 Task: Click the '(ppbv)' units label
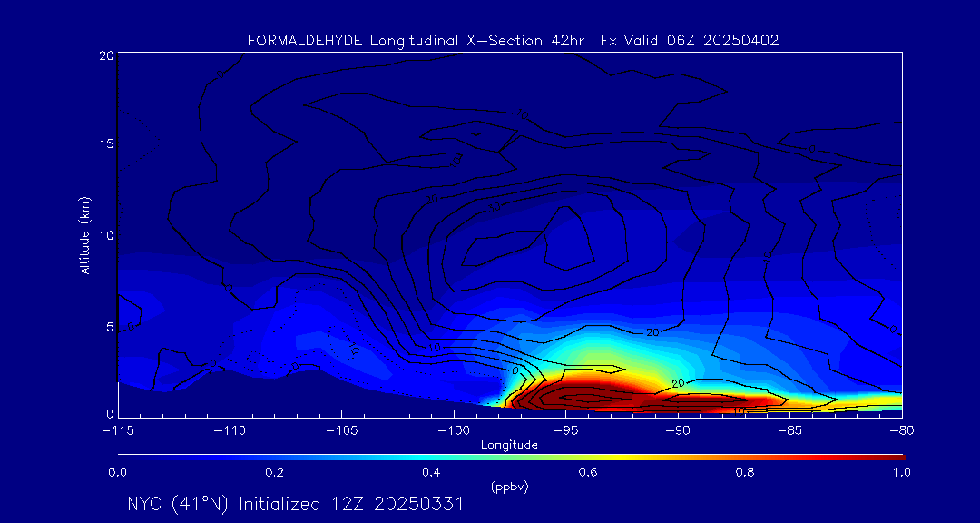[x=509, y=488]
